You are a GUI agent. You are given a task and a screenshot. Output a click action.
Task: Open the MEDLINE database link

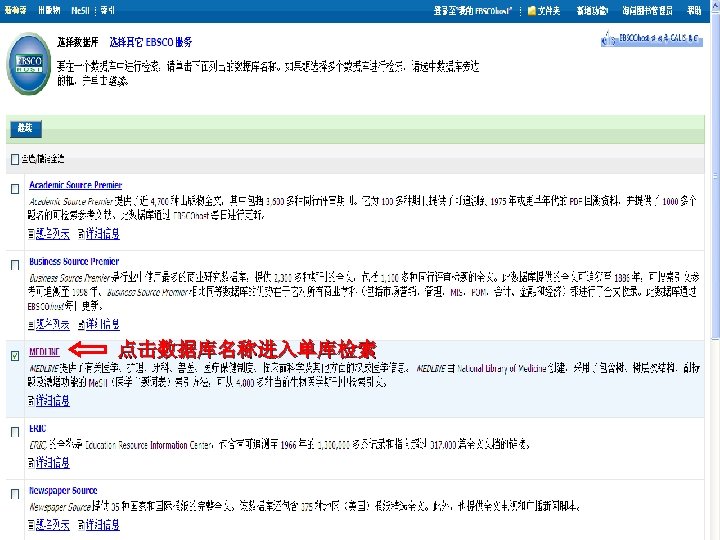[44, 352]
